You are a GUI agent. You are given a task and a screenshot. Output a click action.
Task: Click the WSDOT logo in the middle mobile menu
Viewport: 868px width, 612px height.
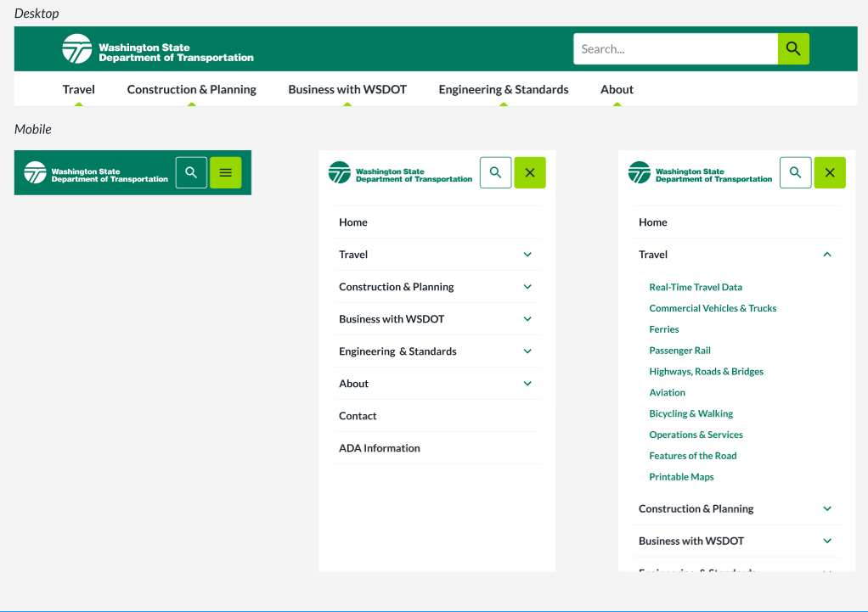400,173
